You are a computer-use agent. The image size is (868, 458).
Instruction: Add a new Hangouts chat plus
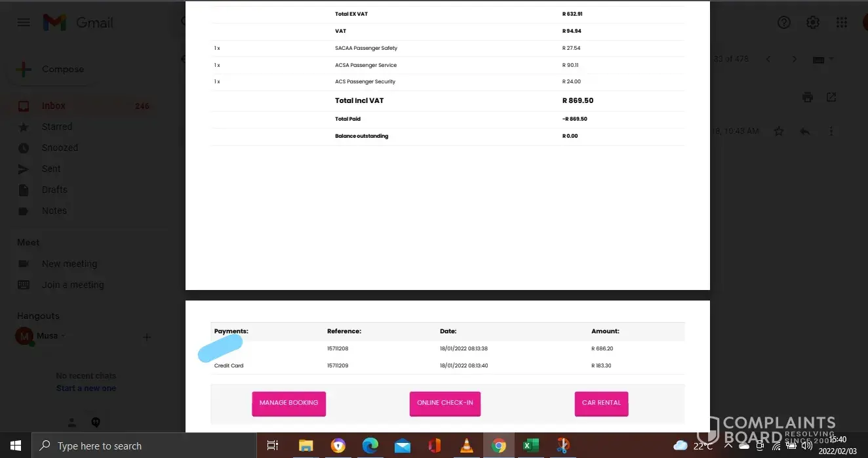[x=147, y=337]
